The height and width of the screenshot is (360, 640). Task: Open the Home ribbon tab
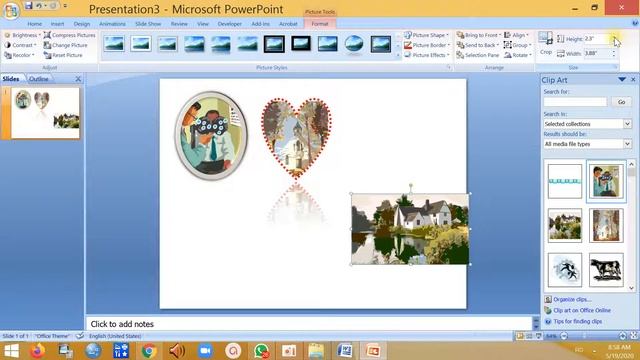pyautogui.click(x=34, y=24)
